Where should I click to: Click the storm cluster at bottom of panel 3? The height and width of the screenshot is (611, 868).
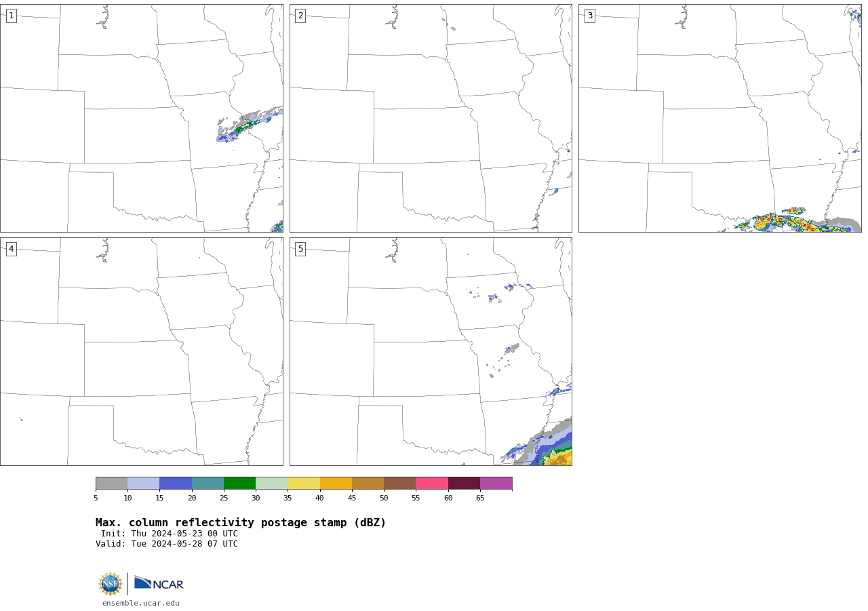[790, 222]
